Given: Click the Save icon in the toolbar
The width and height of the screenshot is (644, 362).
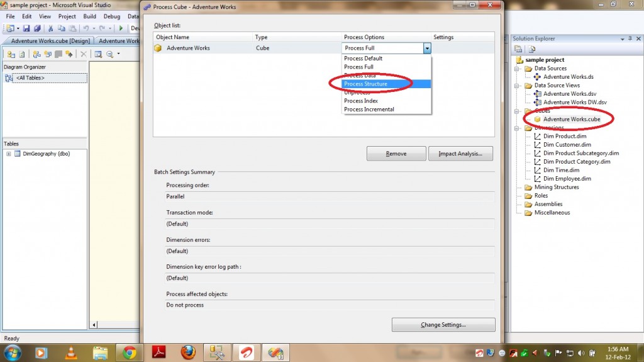Looking at the screenshot, I should (x=27, y=28).
